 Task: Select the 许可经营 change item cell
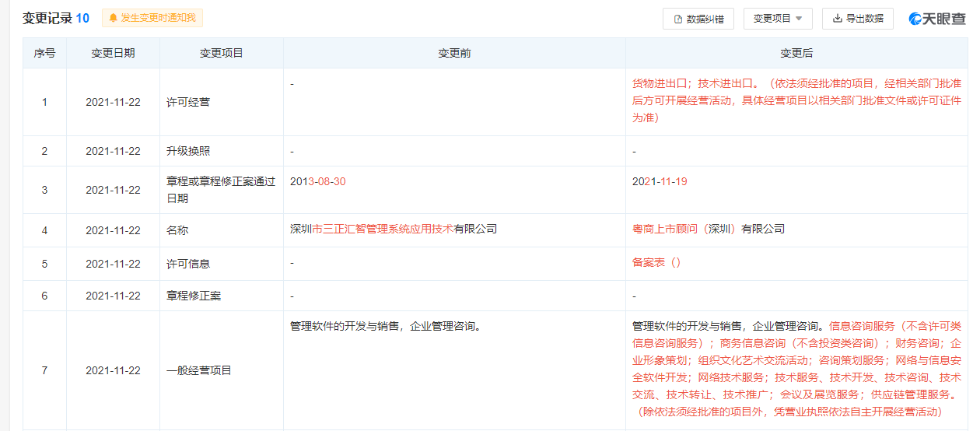point(222,102)
